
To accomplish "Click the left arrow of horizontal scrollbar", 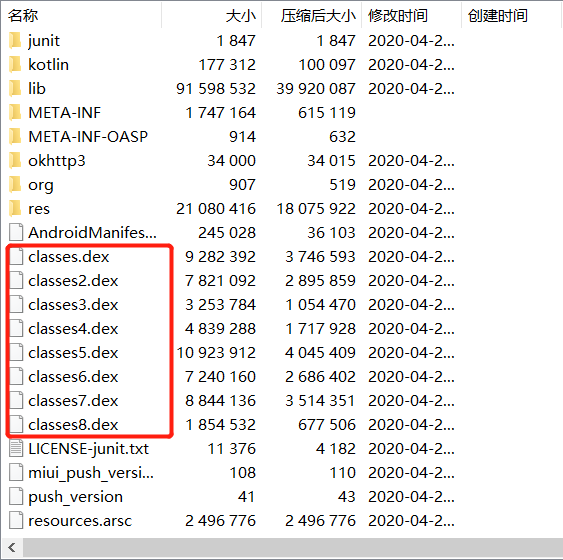I will coord(12,548).
